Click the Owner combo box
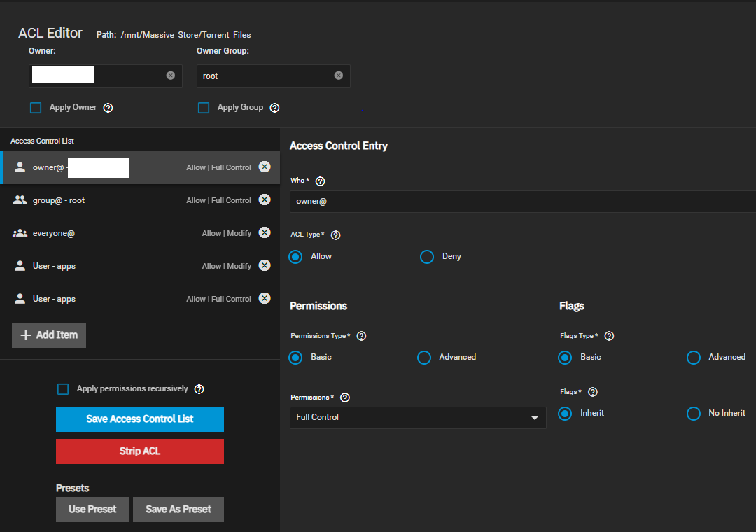The width and height of the screenshot is (756, 532). (106, 76)
